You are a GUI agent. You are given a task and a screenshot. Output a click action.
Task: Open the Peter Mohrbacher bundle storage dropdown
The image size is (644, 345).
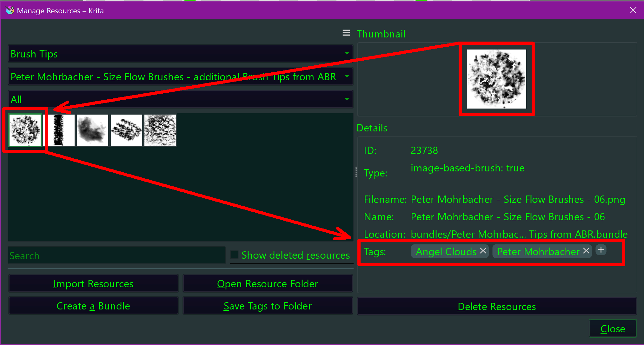[180, 77]
